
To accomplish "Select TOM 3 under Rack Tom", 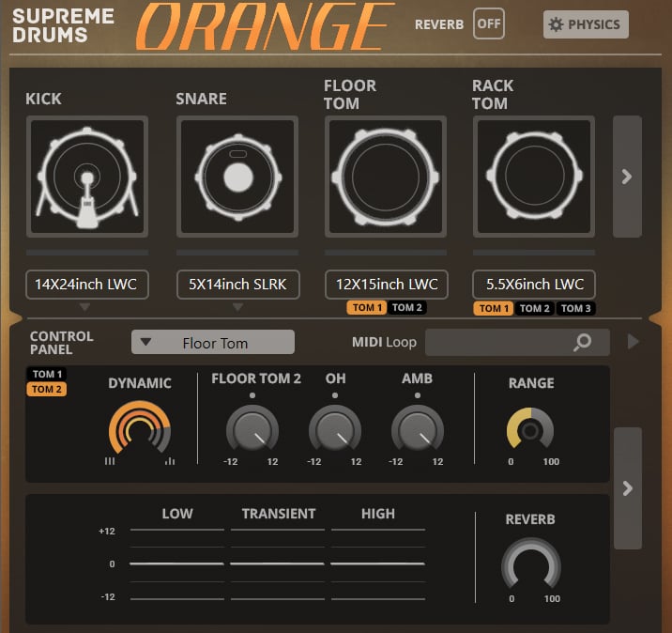I will [575, 308].
